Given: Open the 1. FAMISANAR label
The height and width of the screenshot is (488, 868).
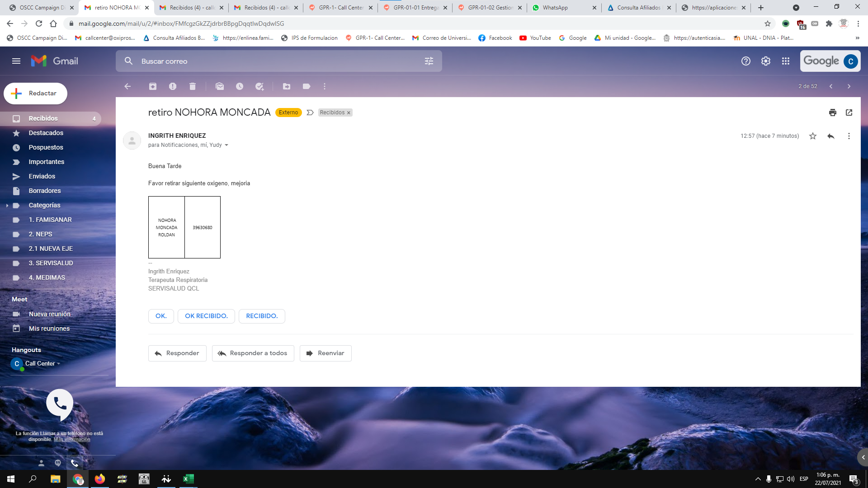Looking at the screenshot, I should tap(51, 220).
